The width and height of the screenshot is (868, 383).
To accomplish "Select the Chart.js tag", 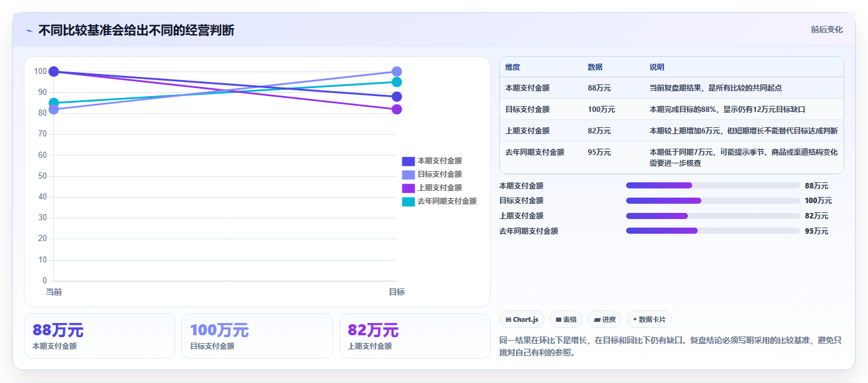I will tap(522, 319).
